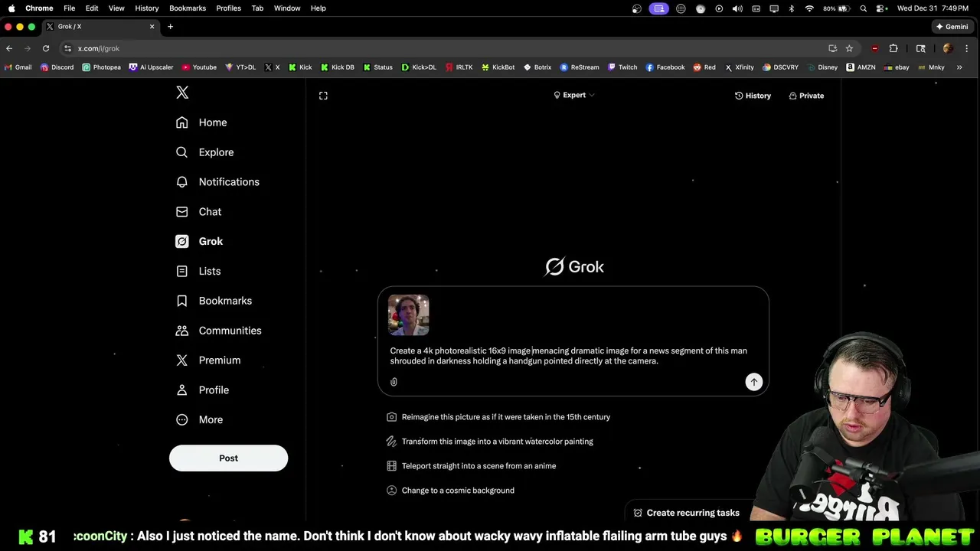The image size is (980, 551).
Task: Choose 'Change to a cosmic background' suggestion
Action: click(450, 491)
